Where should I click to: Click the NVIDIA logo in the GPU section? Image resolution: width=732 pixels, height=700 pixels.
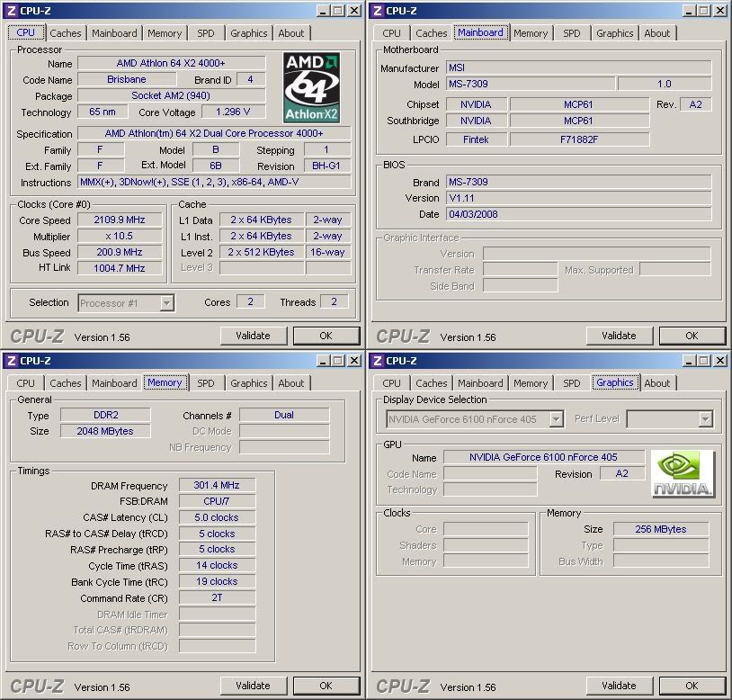683,473
